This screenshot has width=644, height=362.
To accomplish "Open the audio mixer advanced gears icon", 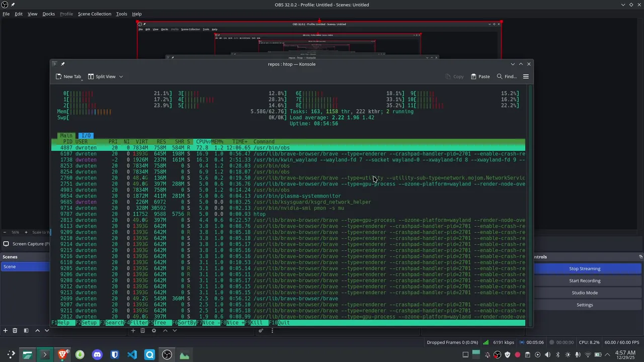I will pyautogui.click(x=261, y=330).
